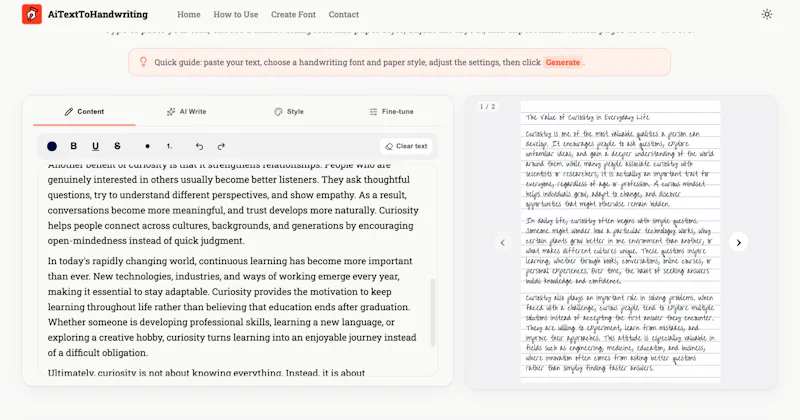Switch to the AI Write tab
Viewport: 800px width, 420px height.
(187, 111)
